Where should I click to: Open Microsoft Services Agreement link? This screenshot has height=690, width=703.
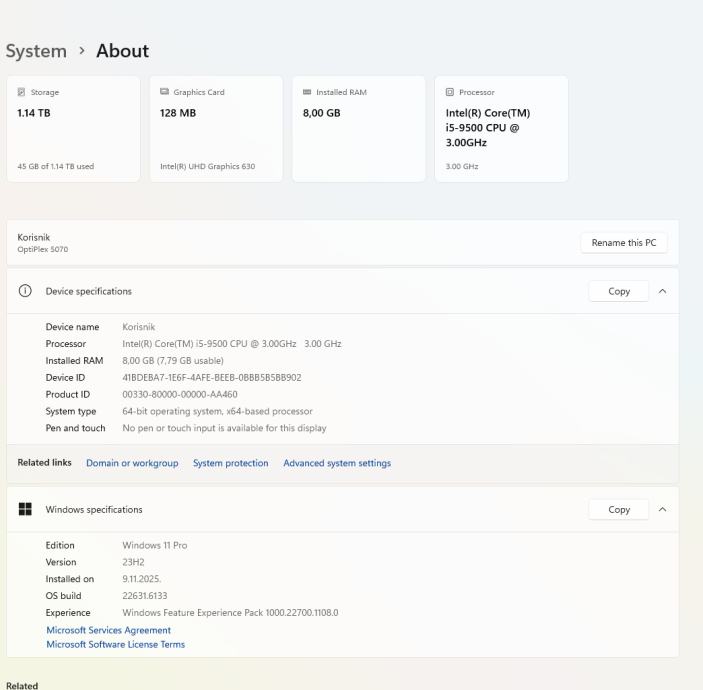tap(108, 630)
